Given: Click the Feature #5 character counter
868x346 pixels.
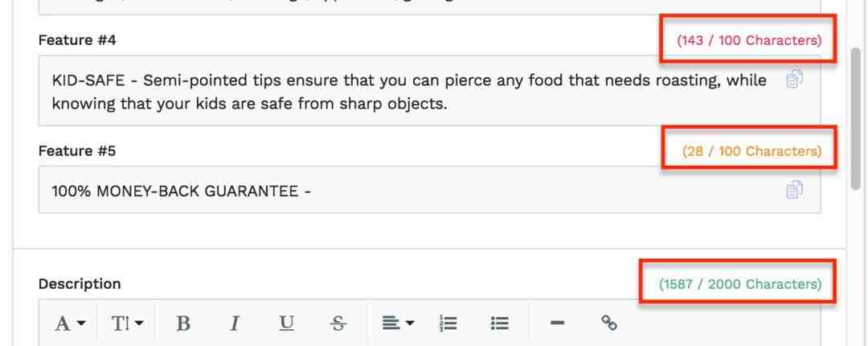Looking at the screenshot, I should 751,150.
